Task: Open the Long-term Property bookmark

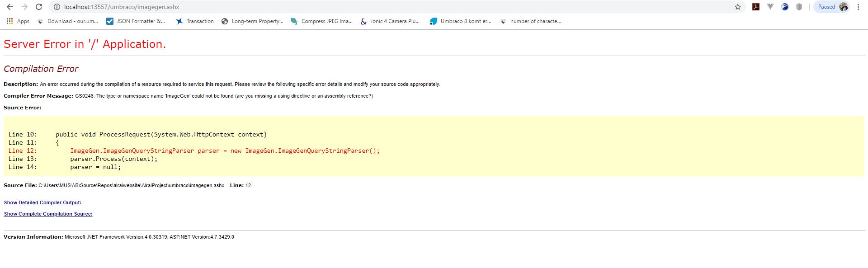Action: point(252,21)
